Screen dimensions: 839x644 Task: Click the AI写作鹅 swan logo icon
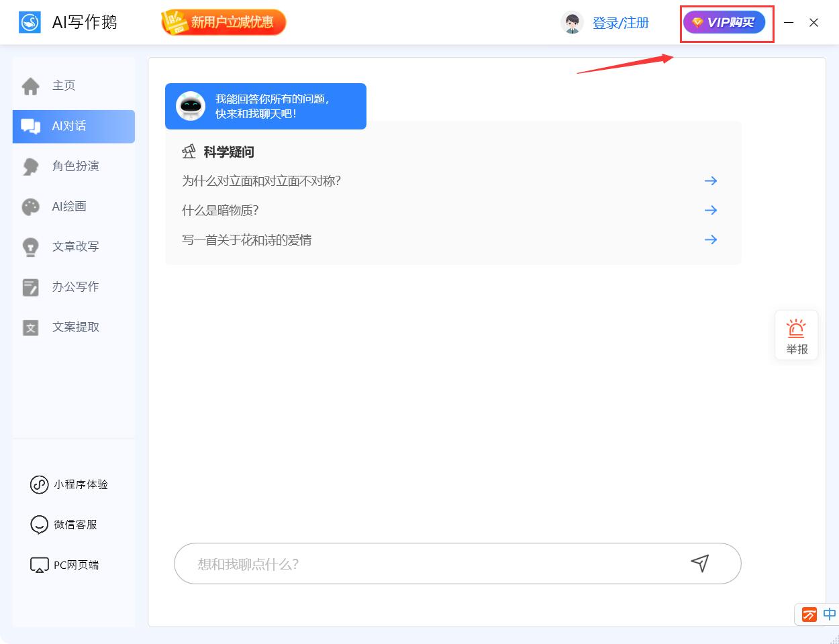(30, 22)
